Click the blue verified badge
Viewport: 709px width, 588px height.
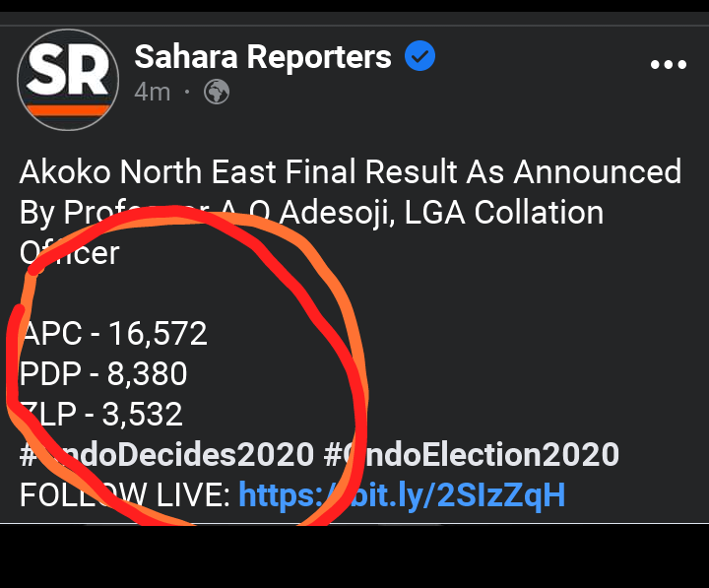tap(420, 57)
